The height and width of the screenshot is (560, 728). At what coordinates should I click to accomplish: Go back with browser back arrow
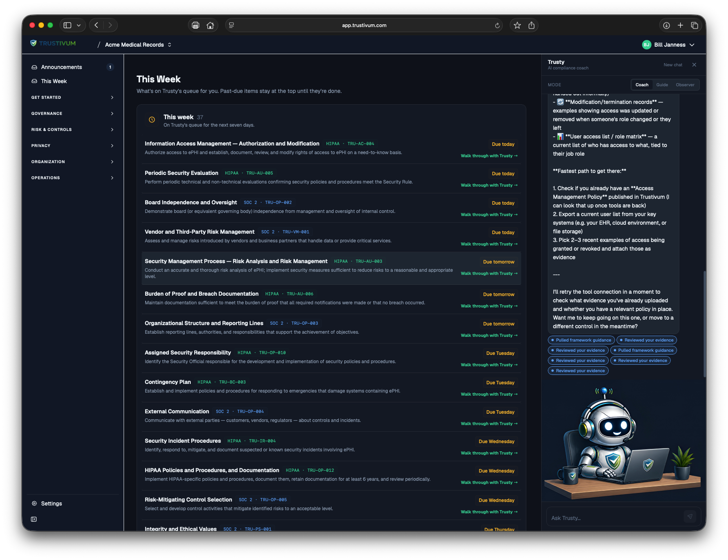97,25
